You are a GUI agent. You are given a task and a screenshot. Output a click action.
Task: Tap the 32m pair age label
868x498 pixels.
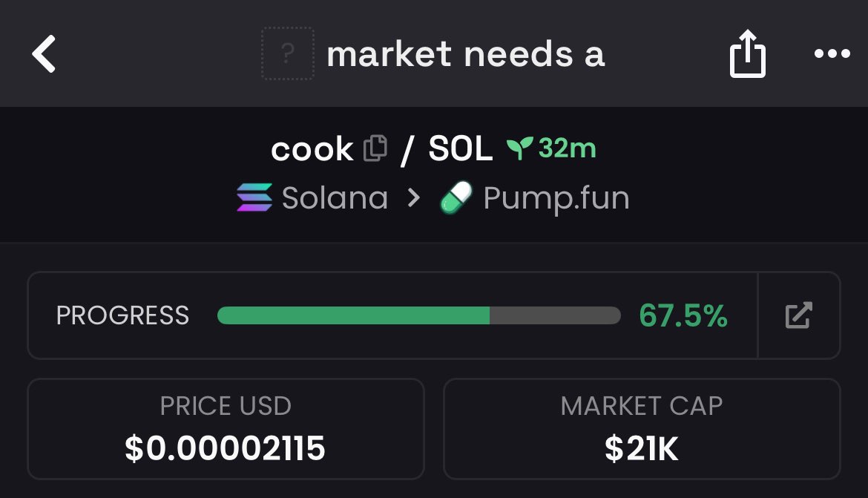(x=568, y=148)
